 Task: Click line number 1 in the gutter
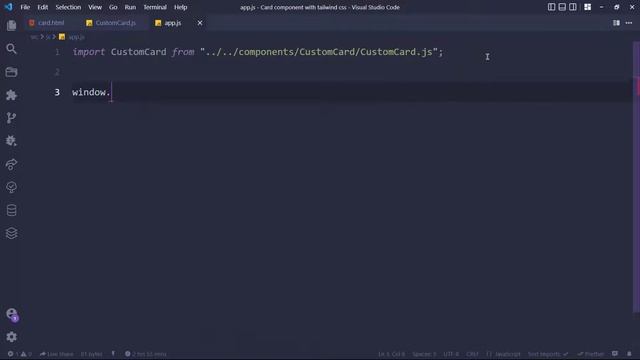click(x=57, y=52)
